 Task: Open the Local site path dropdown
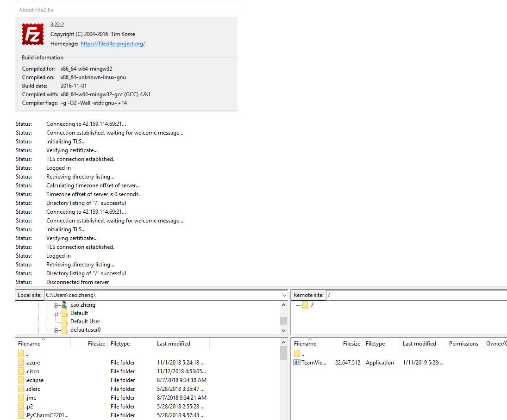coord(283,295)
